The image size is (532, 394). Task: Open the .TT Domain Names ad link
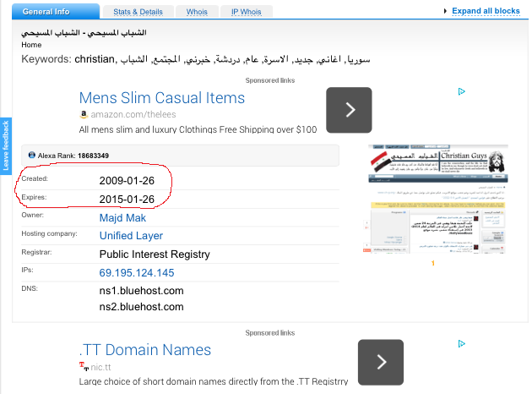click(144, 350)
